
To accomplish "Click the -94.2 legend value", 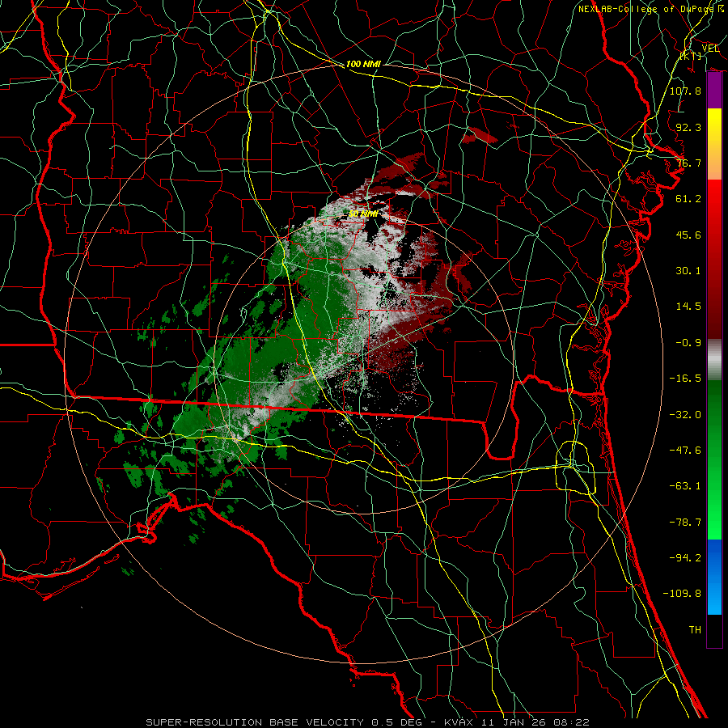I will pos(685,558).
